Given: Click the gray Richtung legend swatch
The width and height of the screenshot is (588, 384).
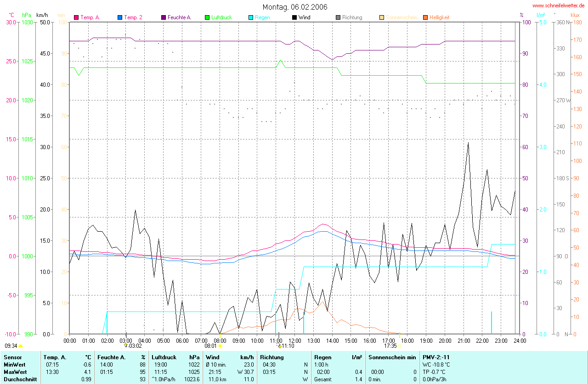Looking at the screenshot, I should pos(338,17).
